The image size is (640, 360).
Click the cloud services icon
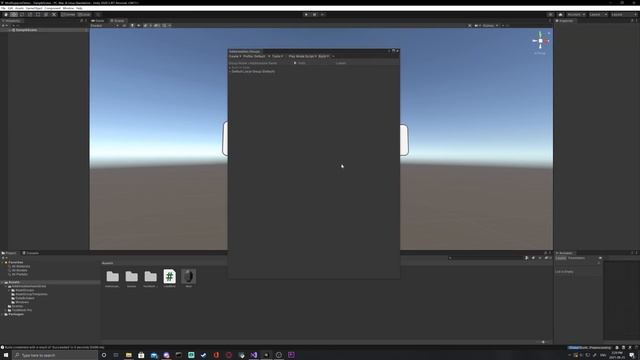[560, 15]
